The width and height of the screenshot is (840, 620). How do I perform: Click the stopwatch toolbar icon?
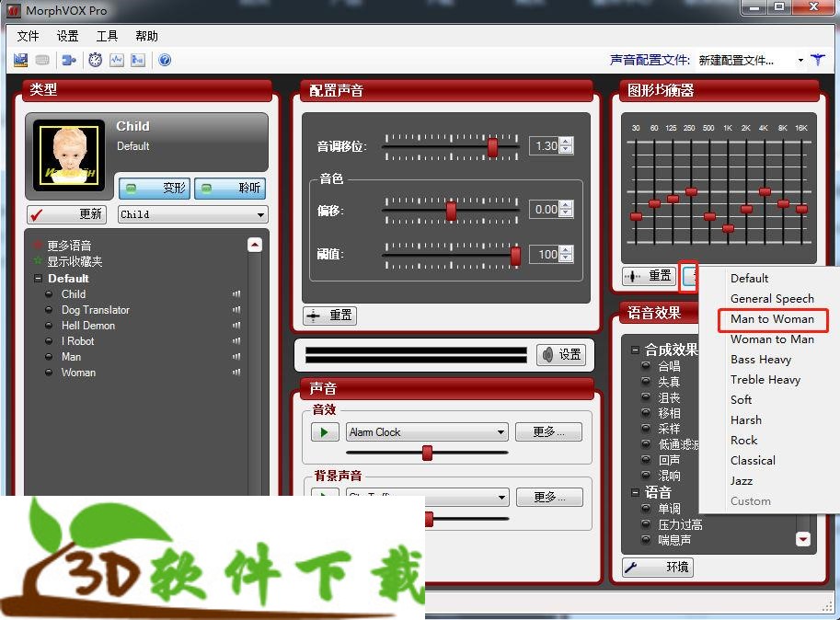click(x=96, y=60)
